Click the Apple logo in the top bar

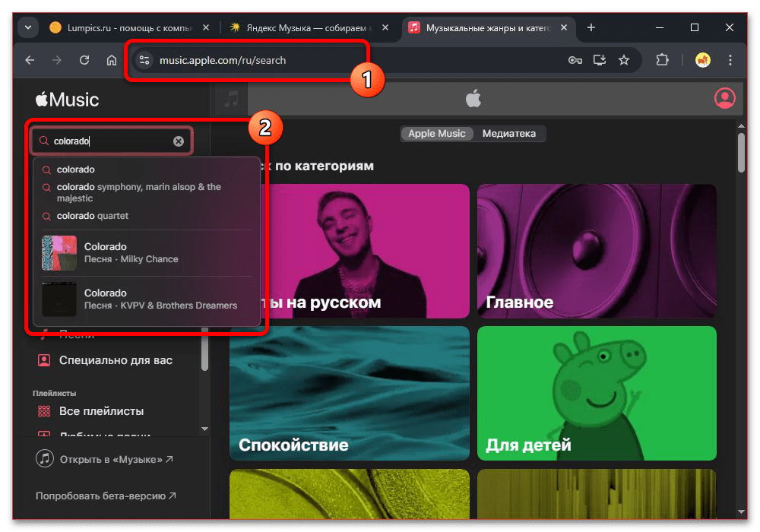pos(473,97)
